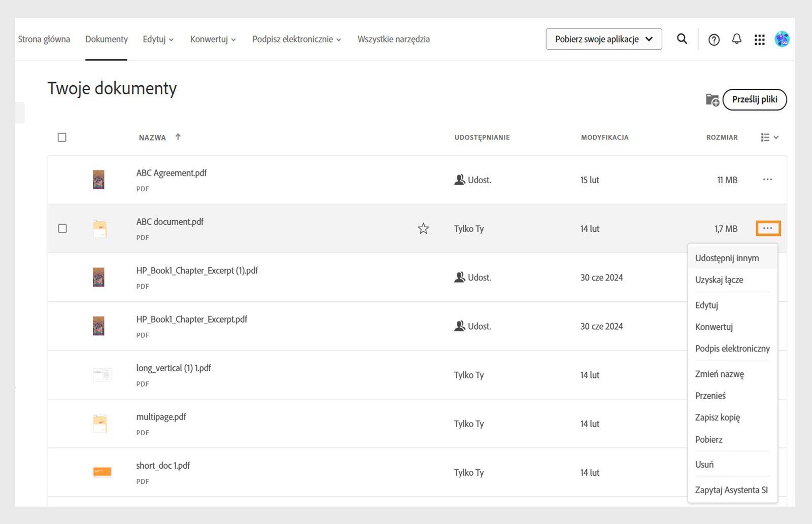
Task: Select Usuń in the context menu
Action: [704, 464]
